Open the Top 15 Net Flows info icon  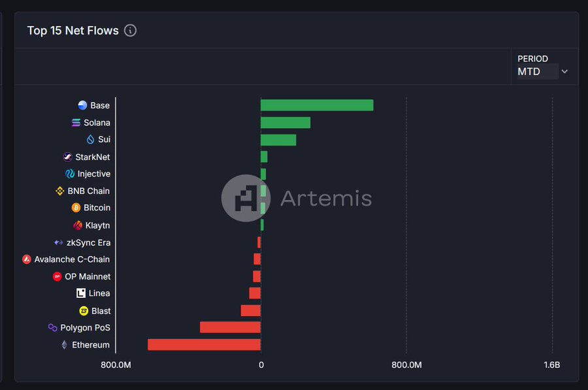130,30
